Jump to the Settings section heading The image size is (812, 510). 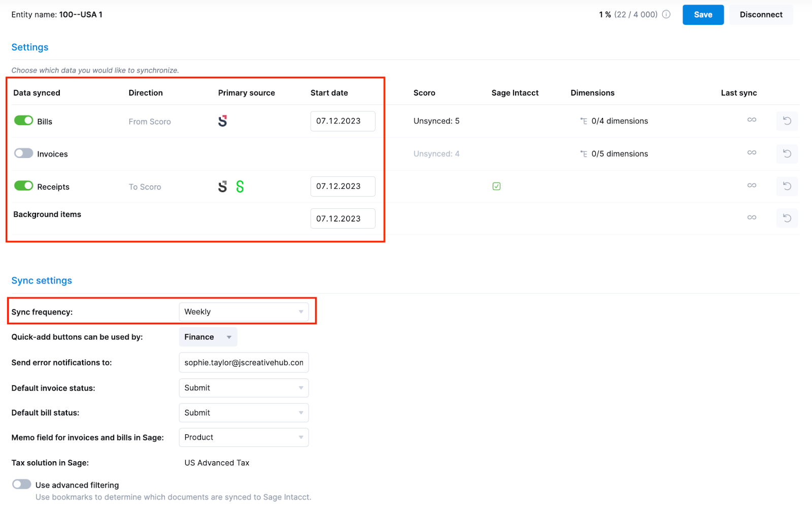[29, 47]
